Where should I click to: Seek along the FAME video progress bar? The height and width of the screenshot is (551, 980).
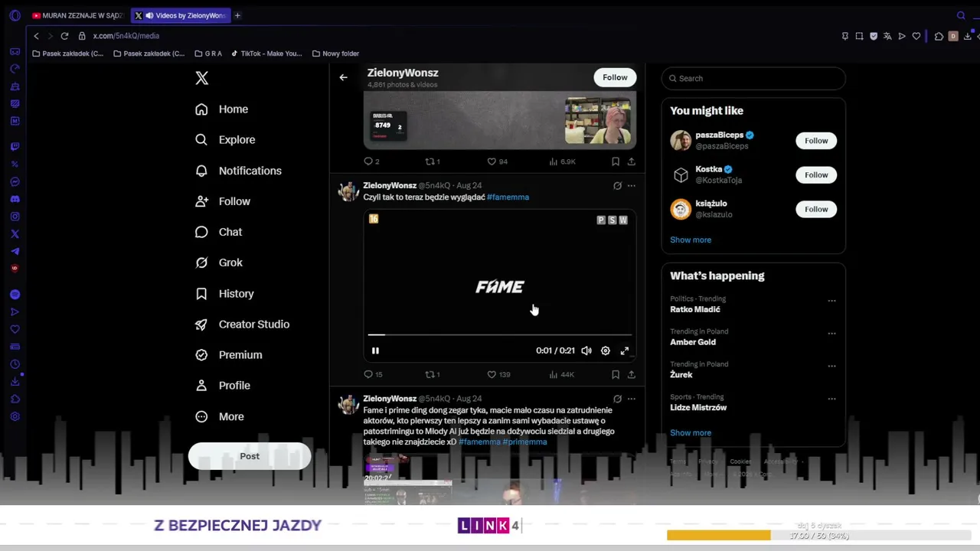tap(499, 334)
